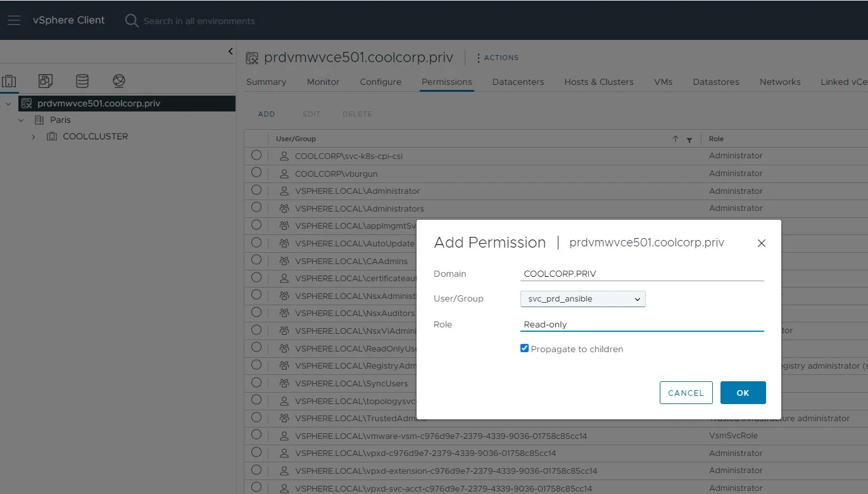The image size is (868, 494).
Task: Select prdvmwvce501.coolcorp.priv in the tree
Action: [x=99, y=103]
